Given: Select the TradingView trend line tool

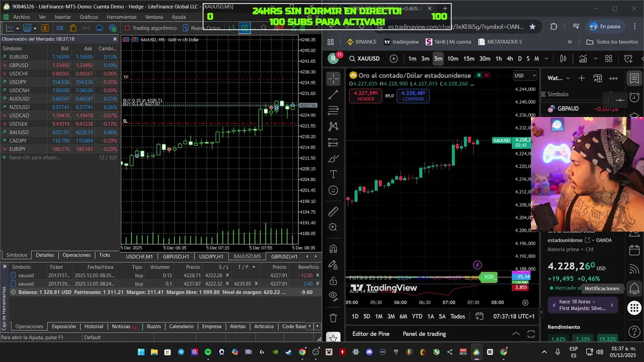Looking at the screenshot, I should click(x=333, y=95).
